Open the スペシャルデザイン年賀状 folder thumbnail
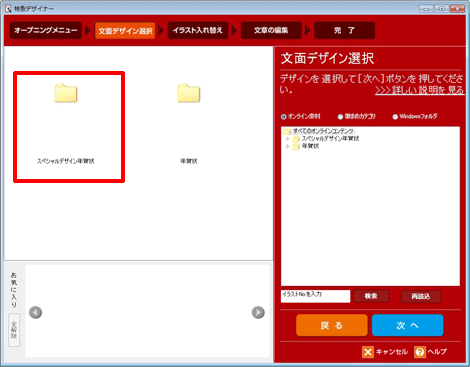This screenshot has width=470, height=367. (x=66, y=93)
